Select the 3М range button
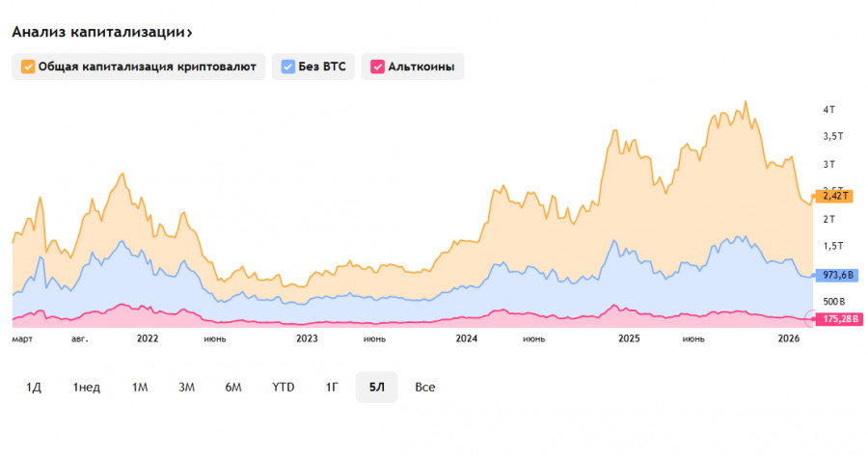868x457 pixels. (186, 387)
